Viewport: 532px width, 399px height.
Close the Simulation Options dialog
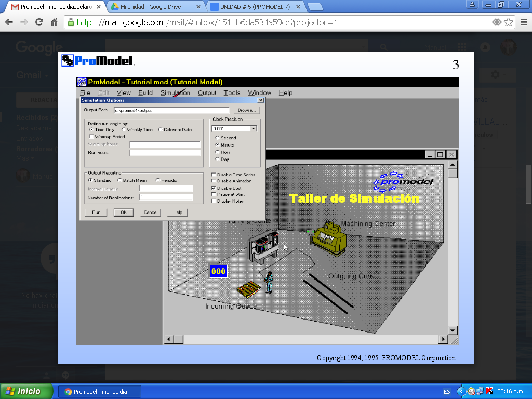(261, 100)
